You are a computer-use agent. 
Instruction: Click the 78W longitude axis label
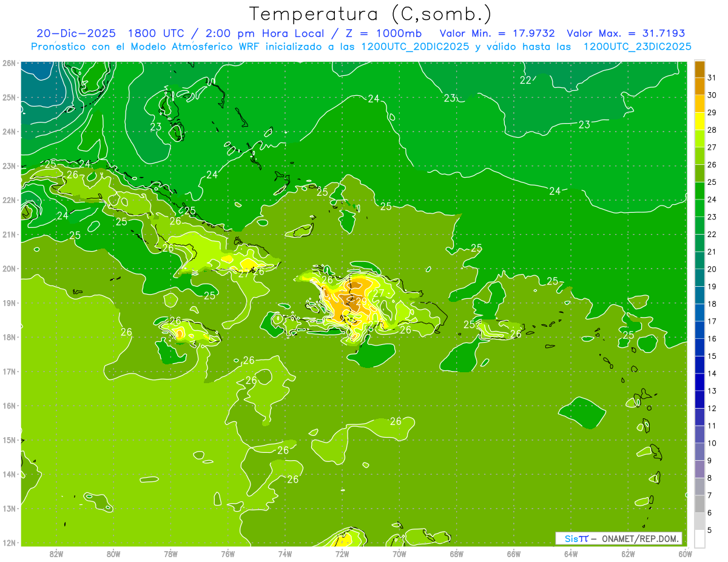pyautogui.click(x=170, y=554)
